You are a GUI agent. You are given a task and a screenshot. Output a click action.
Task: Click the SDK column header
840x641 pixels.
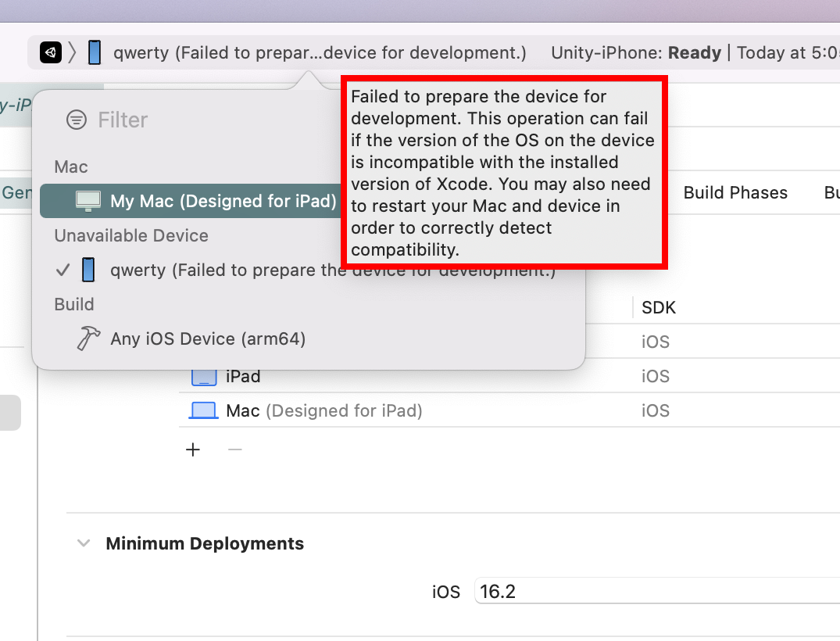(659, 308)
